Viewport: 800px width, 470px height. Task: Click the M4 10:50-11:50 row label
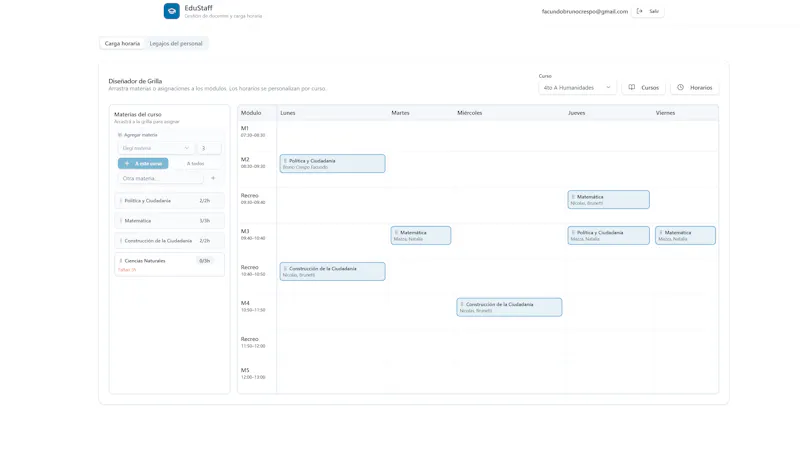[253, 306]
